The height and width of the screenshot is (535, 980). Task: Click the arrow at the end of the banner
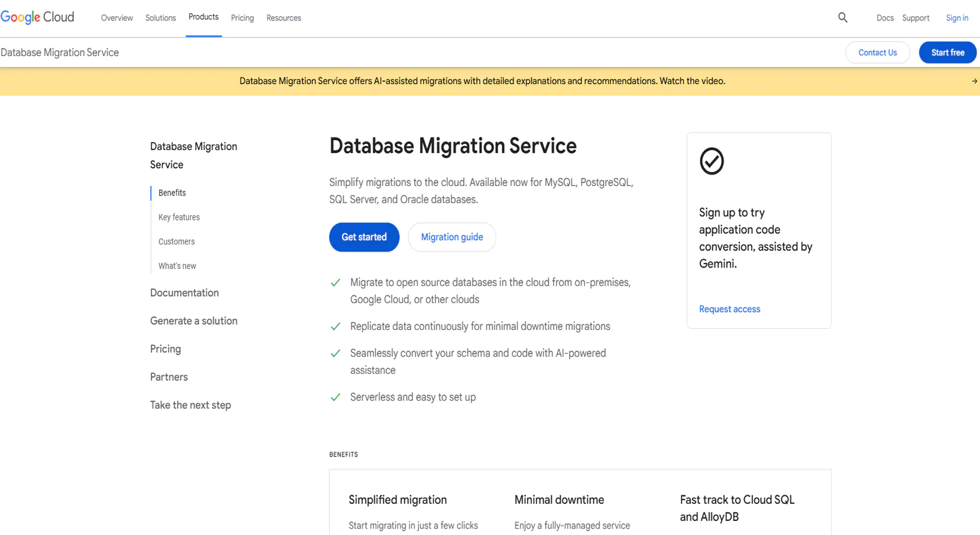tap(974, 81)
